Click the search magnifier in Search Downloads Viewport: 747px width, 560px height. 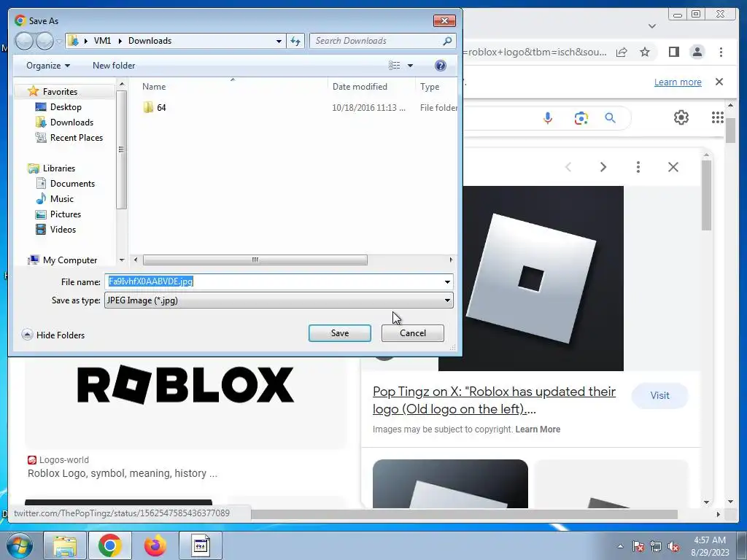coord(447,41)
